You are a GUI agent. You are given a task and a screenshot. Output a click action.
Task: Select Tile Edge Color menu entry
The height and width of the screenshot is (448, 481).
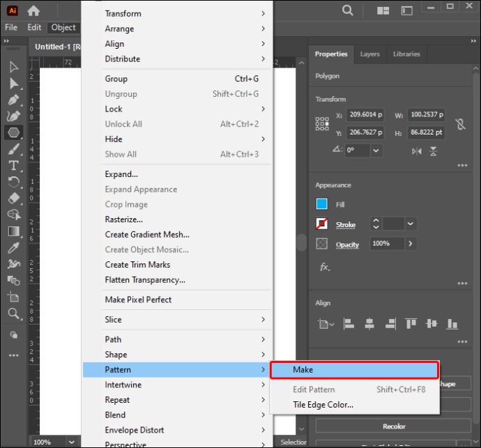pos(323,405)
